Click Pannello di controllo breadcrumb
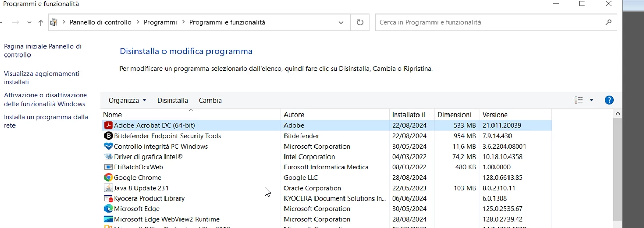644x228 pixels. pos(100,22)
